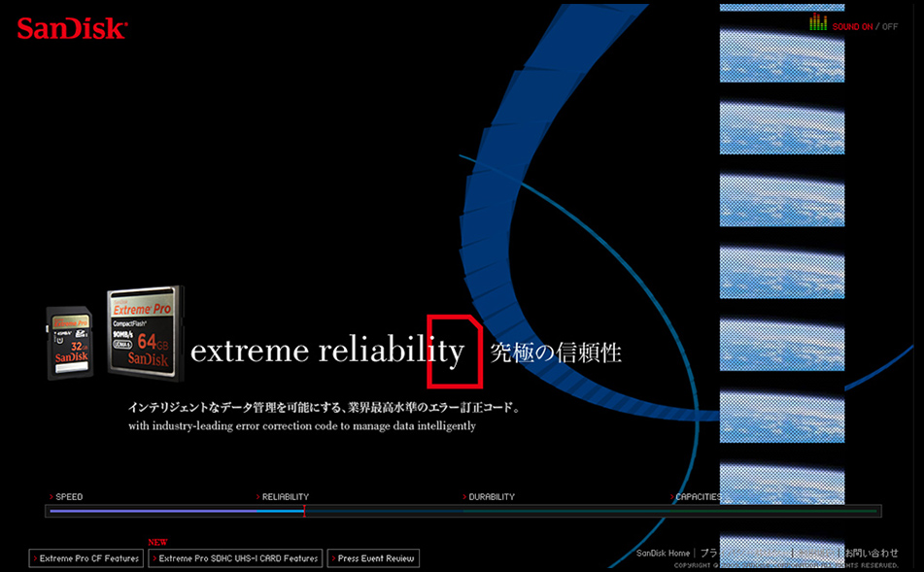Open the お問い合わせ contact link
Viewport: 924px width, 572px height.
click(871, 553)
